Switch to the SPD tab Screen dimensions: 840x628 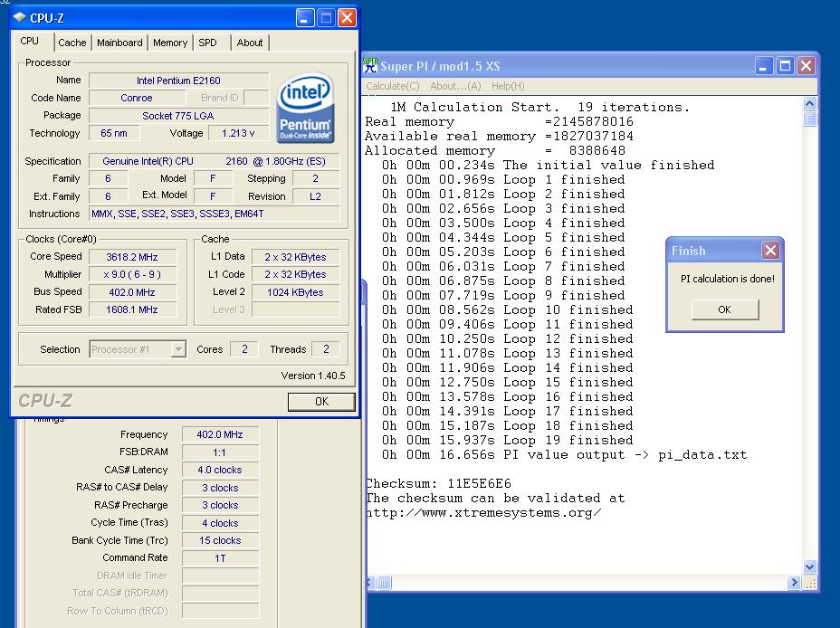pos(208,43)
